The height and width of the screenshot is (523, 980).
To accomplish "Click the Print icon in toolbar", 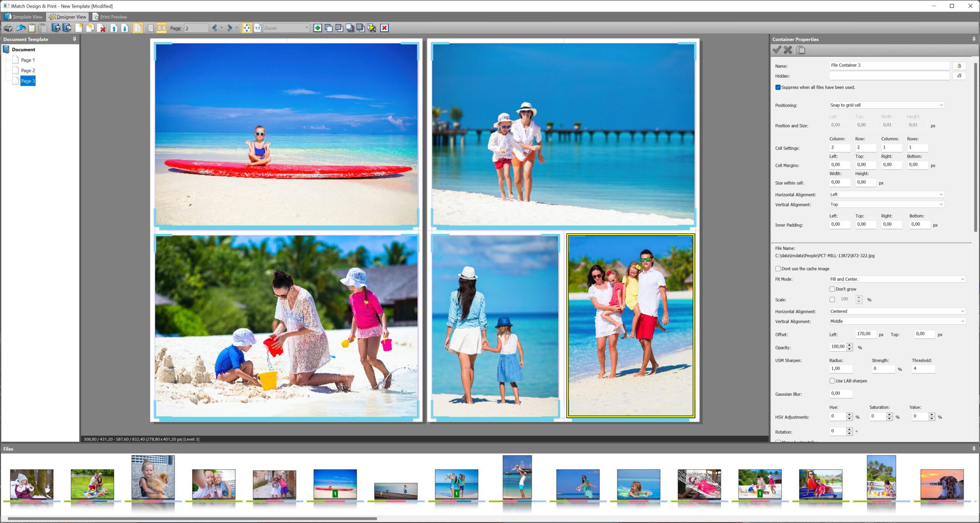I will [x=8, y=28].
